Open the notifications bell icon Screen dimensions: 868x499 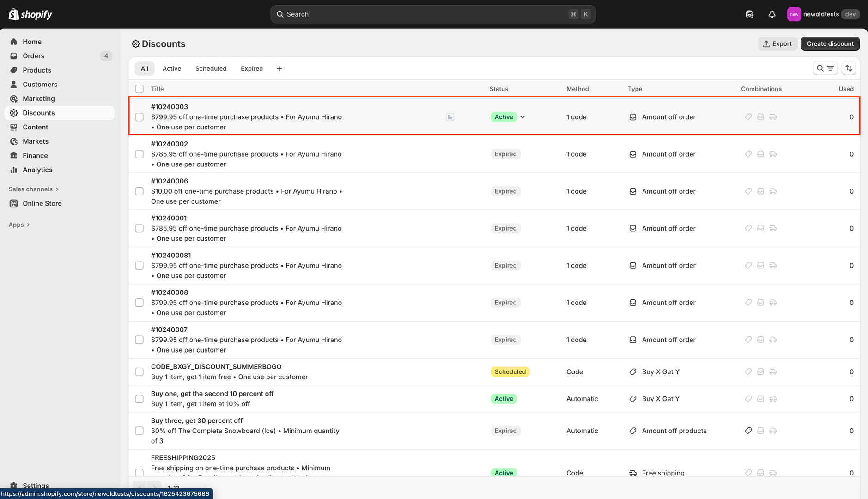pyautogui.click(x=771, y=14)
